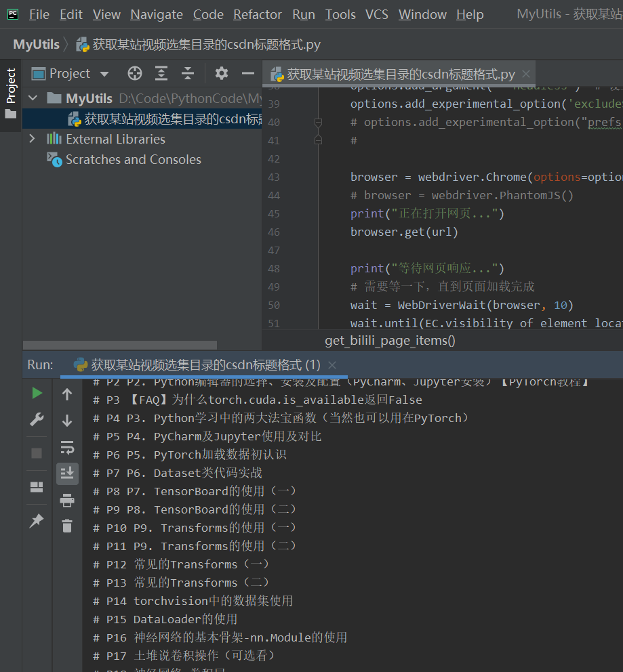Open the VCS menu
This screenshot has height=672, width=623.
376,15
